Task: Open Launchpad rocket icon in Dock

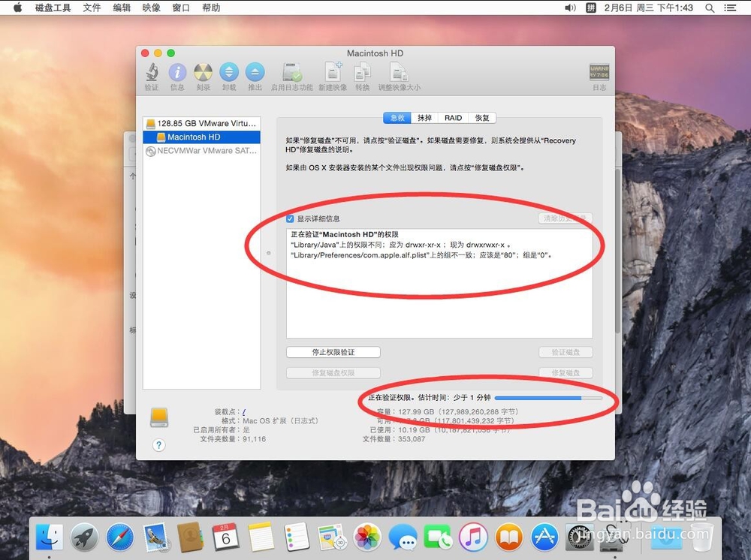Action: 84,537
